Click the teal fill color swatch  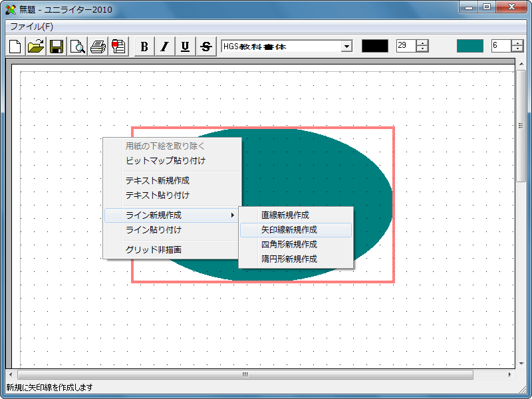click(470, 46)
